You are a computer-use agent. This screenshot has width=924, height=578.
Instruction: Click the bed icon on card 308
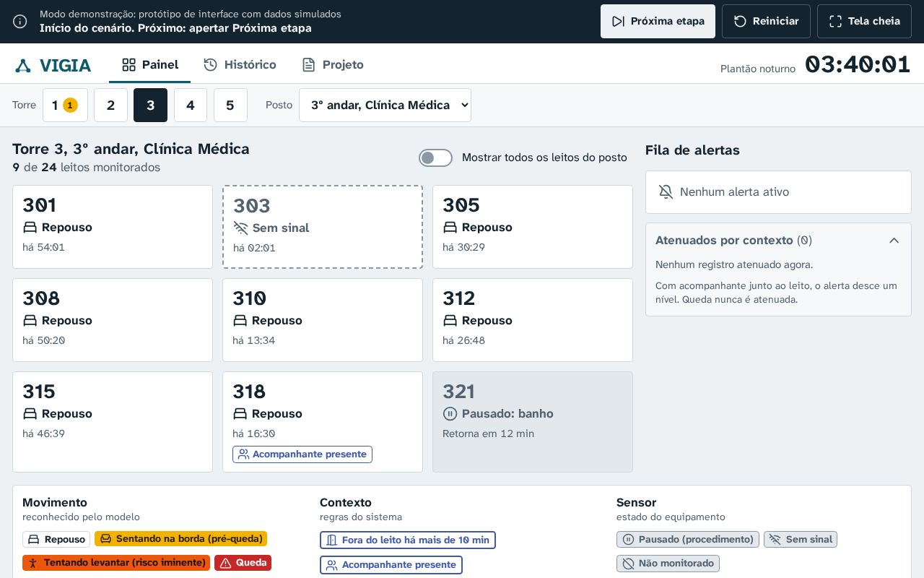30,321
